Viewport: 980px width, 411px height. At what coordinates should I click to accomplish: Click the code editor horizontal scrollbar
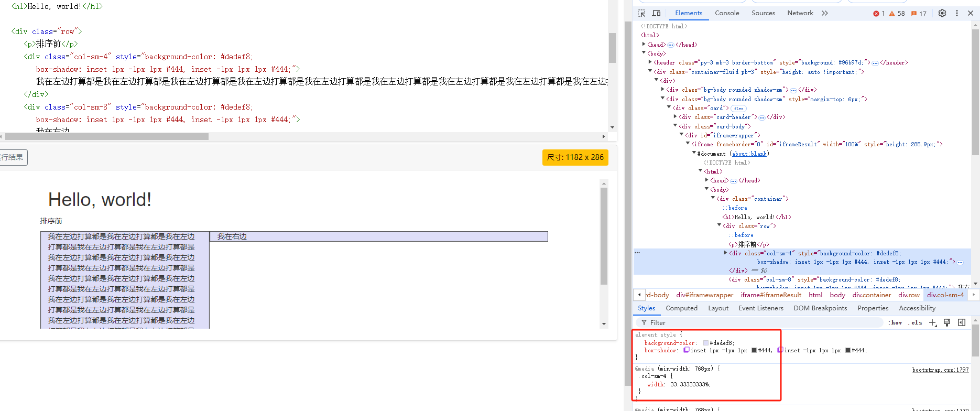coord(107,136)
